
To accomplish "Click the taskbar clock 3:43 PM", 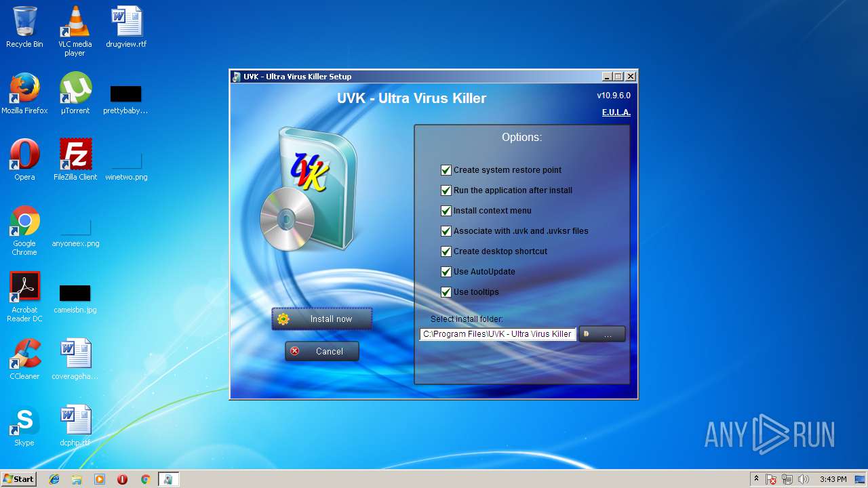I will (833, 479).
